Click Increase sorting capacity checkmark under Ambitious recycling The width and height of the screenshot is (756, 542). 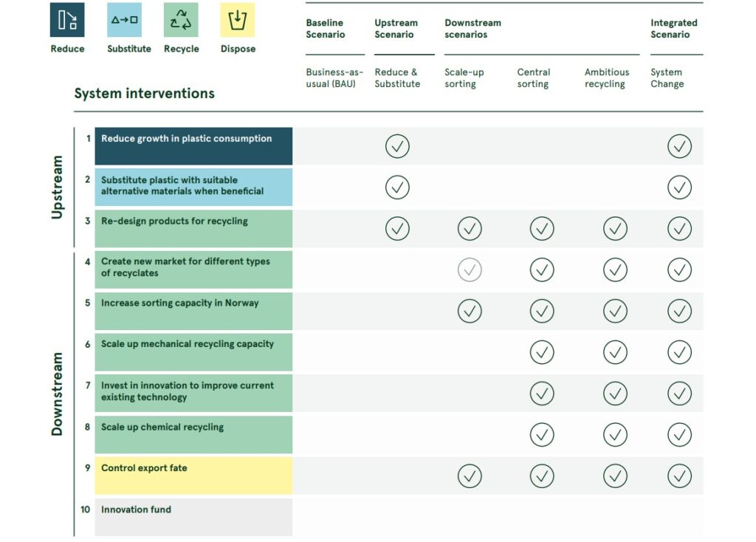pyautogui.click(x=615, y=312)
